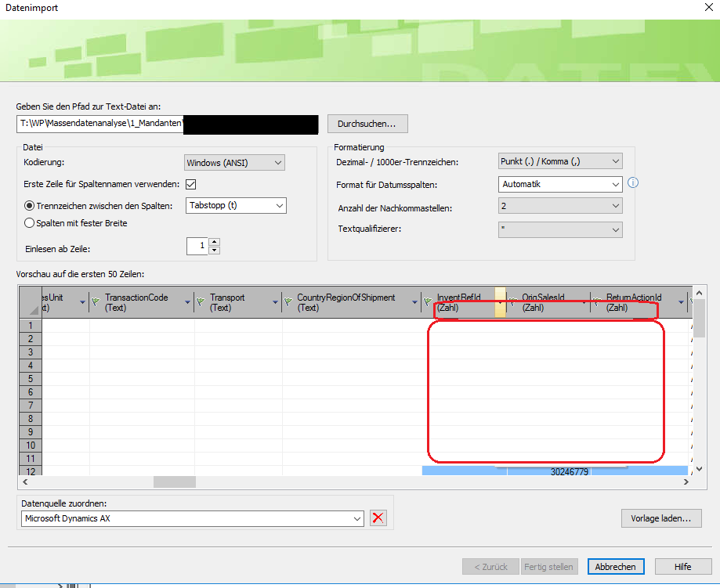Click the select-all corner of preview grid
The image size is (720, 588).
point(30,302)
